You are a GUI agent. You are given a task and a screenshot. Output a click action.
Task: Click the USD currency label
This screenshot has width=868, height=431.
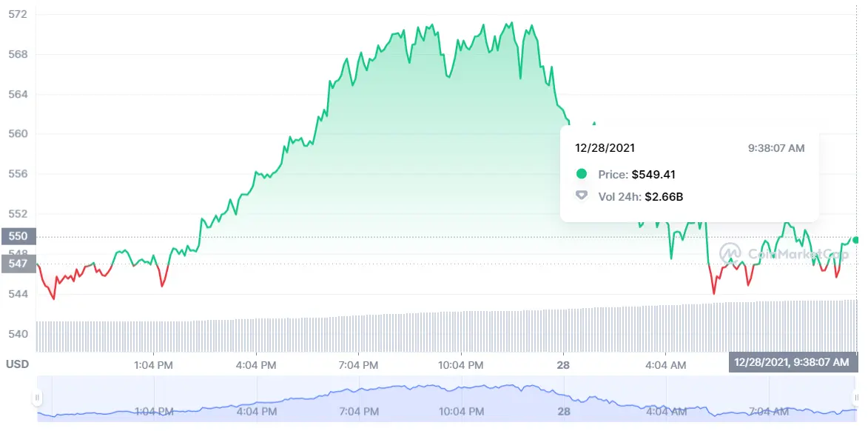pos(16,364)
